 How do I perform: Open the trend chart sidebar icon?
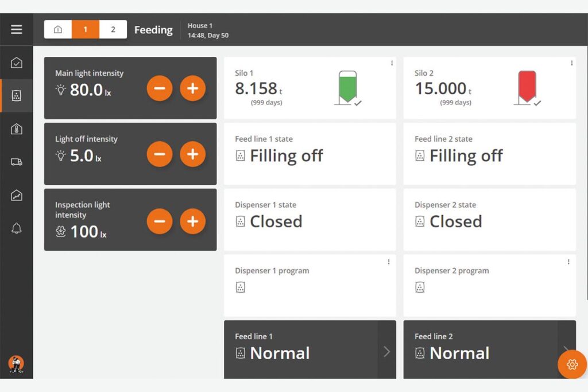(17, 196)
